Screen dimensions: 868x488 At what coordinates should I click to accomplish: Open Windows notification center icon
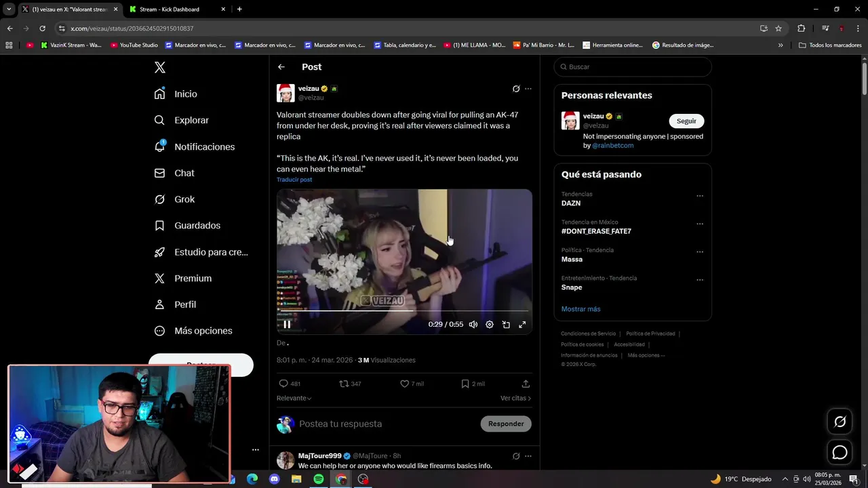pos(853,479)
